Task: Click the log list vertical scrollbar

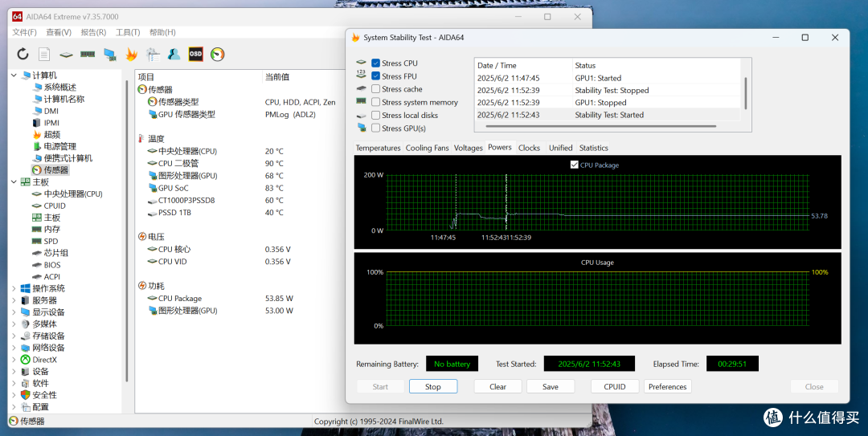Action: (746, 93)
